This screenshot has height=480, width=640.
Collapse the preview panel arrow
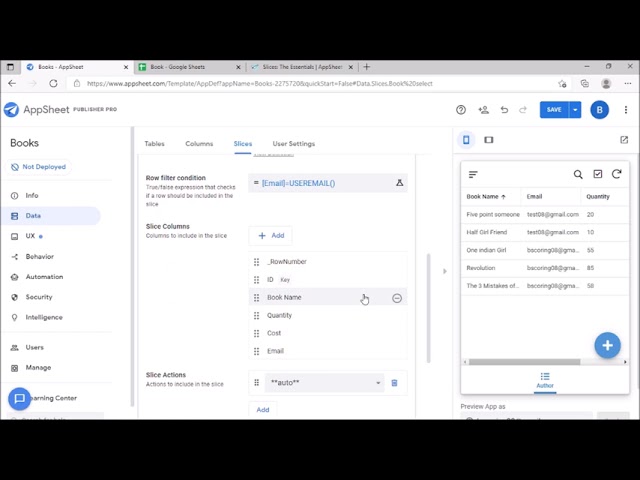[x=445, y=271]
